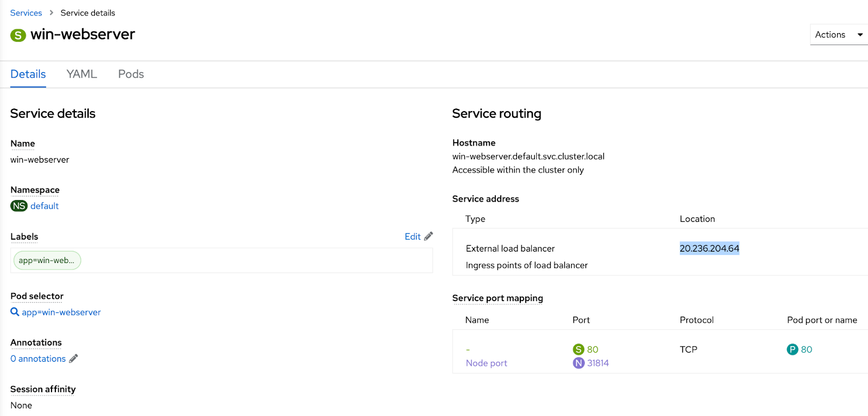868x416 pixels.
Task: Select the Details tab
Action: click(x=28, y=74)
